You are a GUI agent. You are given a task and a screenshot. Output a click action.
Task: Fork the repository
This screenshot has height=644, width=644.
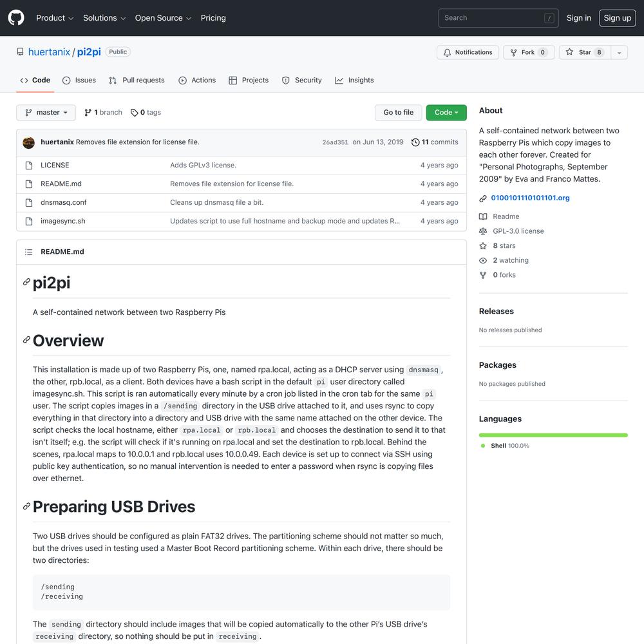tap(529, 52)
